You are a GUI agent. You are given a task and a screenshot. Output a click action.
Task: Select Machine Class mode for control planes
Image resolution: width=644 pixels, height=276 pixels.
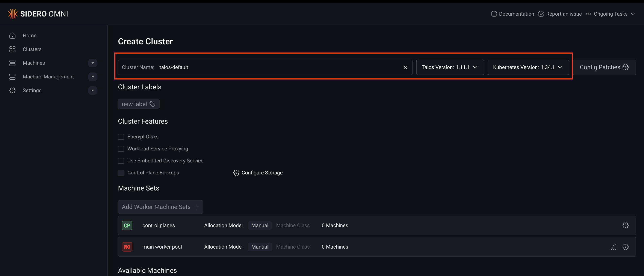[x=292, y=225]
